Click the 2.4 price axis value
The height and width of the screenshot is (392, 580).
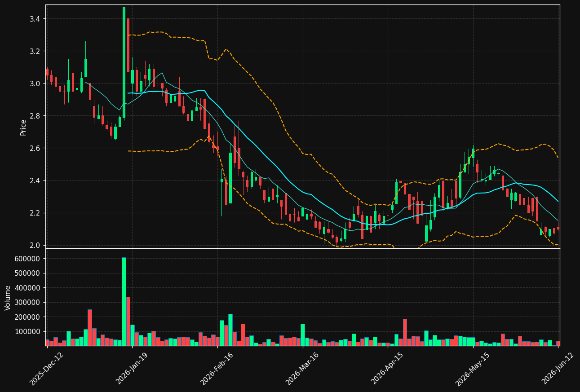tap(35, 181)
